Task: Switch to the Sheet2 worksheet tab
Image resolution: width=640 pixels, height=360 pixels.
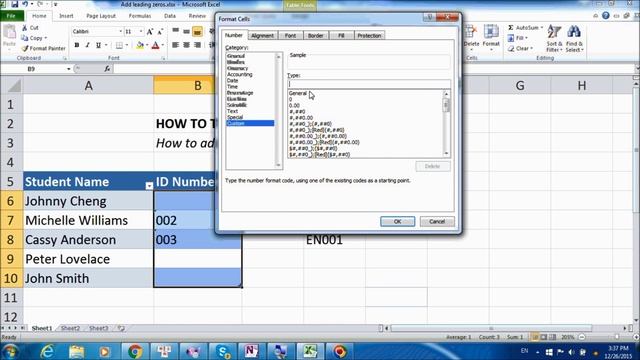Action: [70, 328]
